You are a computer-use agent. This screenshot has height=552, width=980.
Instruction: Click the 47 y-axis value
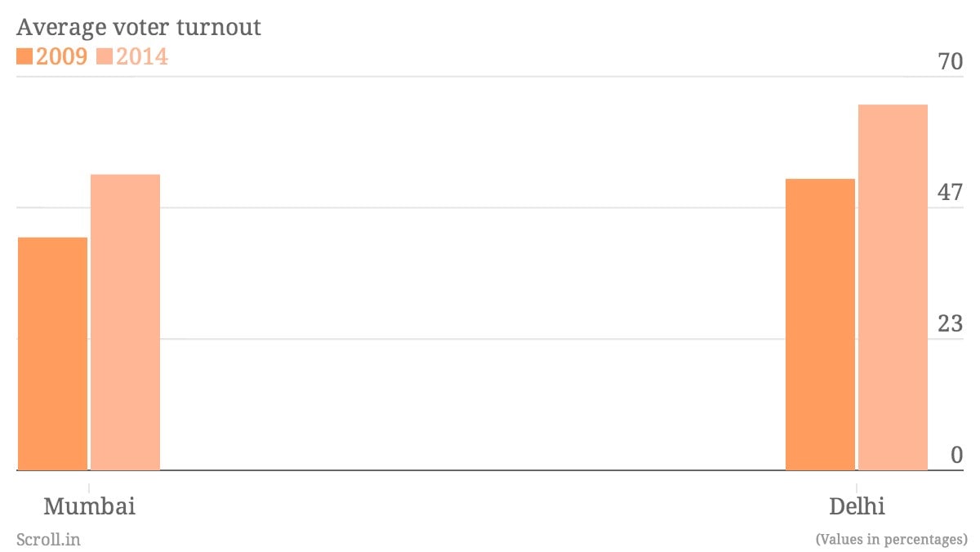click(951, 193)
